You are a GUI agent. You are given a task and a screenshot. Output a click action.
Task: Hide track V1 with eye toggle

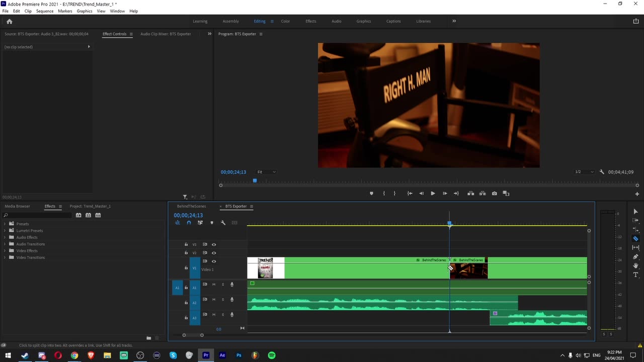click(x=214, y=261)
